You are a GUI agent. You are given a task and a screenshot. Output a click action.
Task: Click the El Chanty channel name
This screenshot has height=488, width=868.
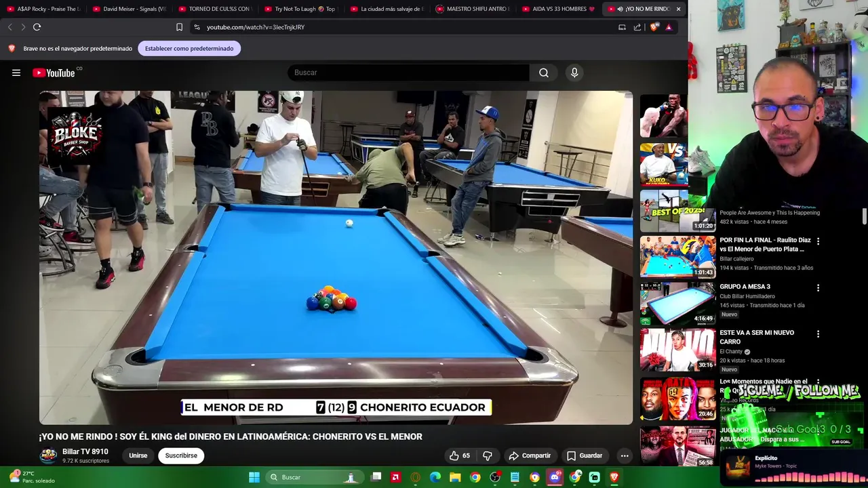(x=731, y=352)
